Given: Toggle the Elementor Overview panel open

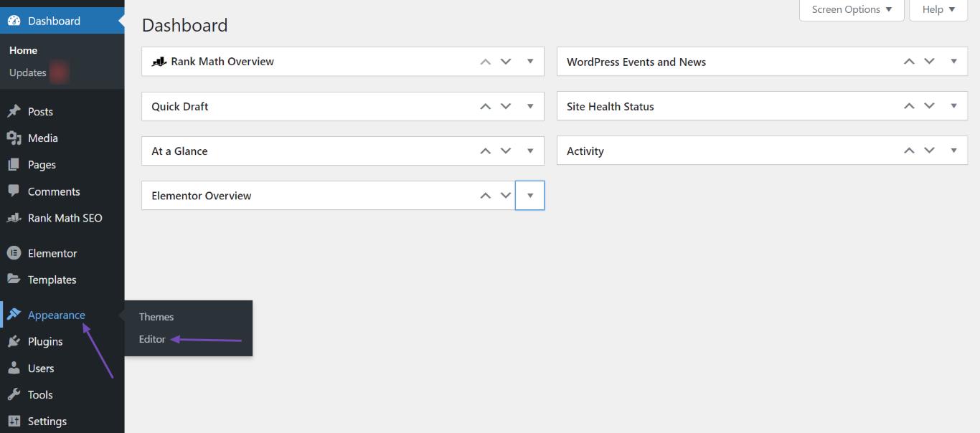Looking at the screenshot, I should click(x=530, y=196).
